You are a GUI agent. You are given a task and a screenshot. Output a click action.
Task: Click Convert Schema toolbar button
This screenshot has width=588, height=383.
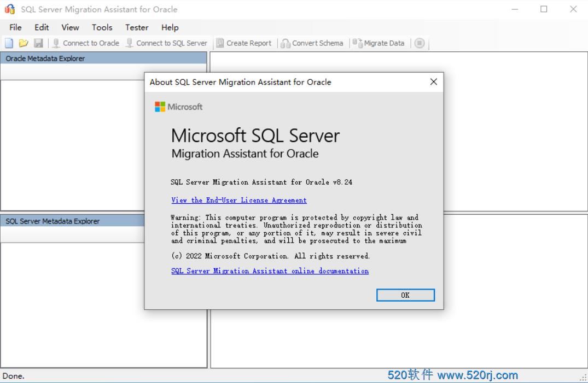point(312,43)
